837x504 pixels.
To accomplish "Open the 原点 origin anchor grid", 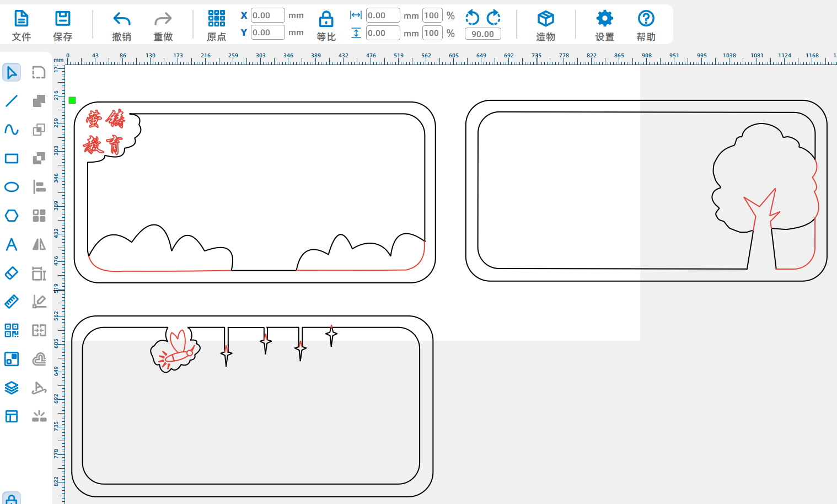I will (216, 25).
